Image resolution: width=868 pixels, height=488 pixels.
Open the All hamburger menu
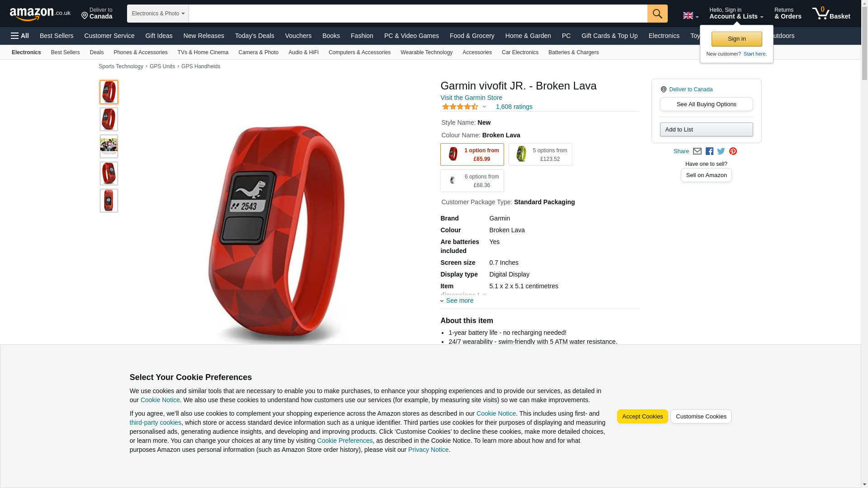pos(20,36)
